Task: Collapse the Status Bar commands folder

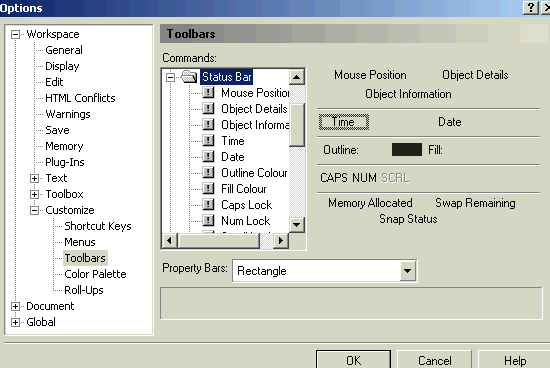Action: tap(170, 77)
